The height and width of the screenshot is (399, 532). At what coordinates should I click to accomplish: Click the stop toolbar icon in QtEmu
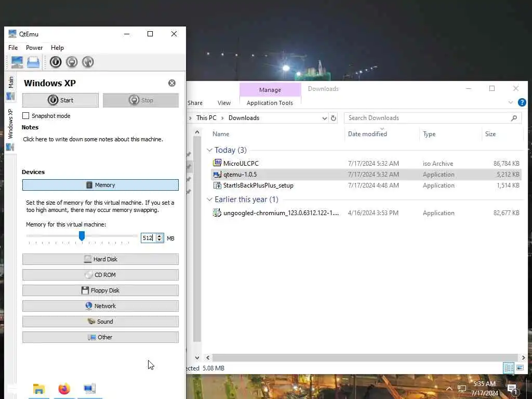pos(72,62)
